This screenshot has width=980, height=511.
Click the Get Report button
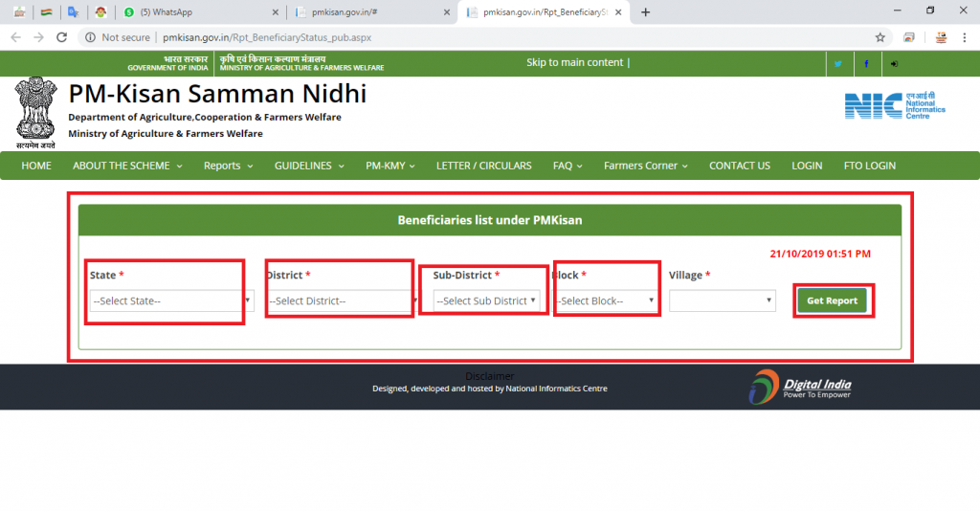pyautogui.click(x=832, y=300)
